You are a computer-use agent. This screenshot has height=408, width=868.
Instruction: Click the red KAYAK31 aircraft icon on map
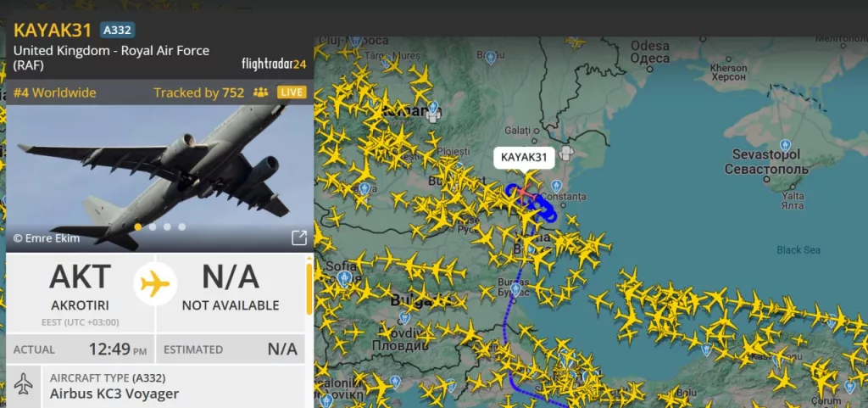522,193
